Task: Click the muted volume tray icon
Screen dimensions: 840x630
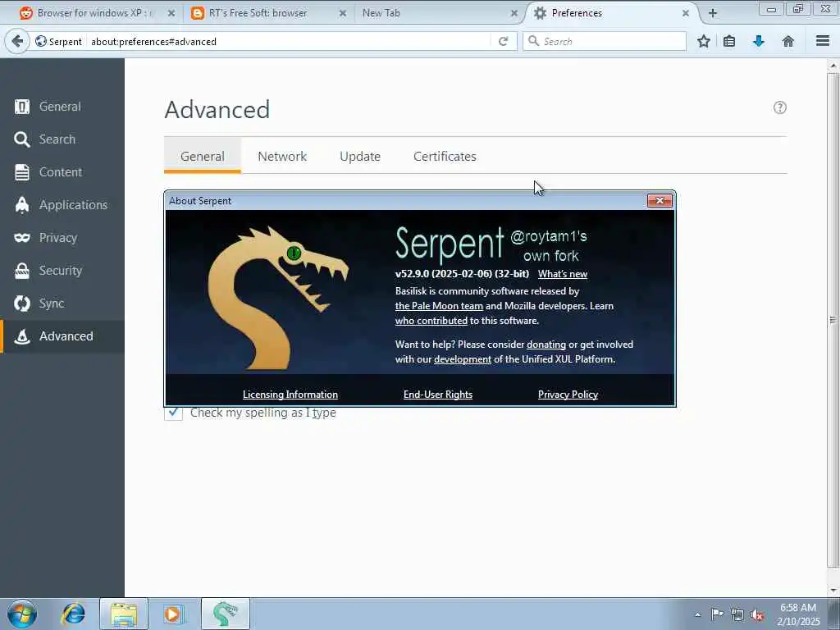Action: click(757, 615)
